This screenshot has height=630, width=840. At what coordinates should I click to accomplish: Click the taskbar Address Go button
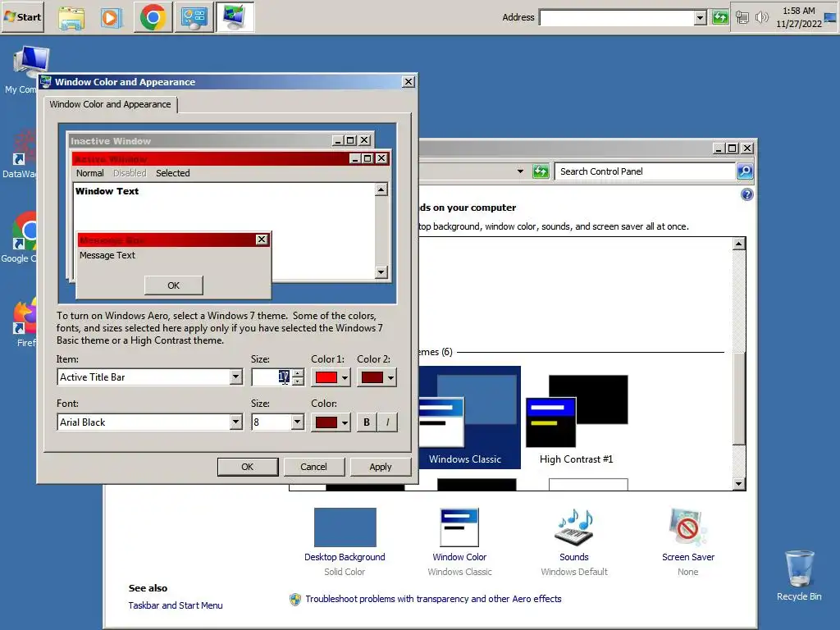point(720,18)
